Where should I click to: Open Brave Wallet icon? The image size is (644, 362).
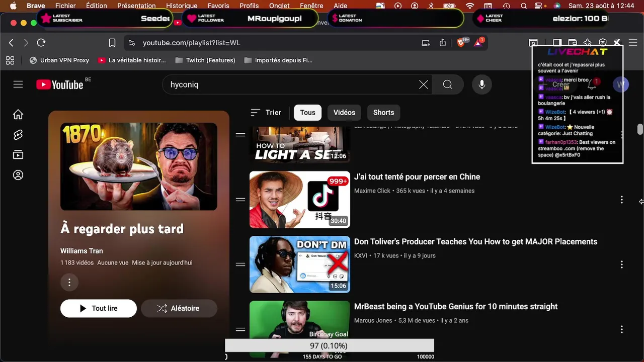coord(573,43)
